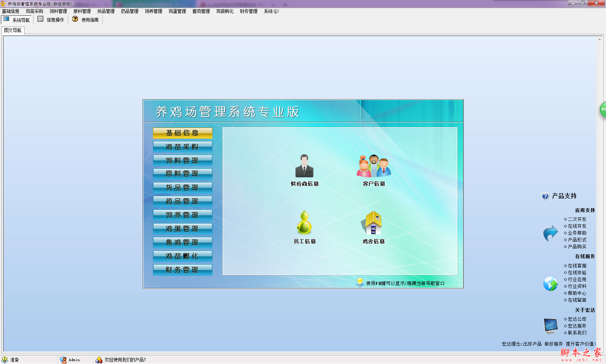Select the 鸡苗采购 navigation button

pos(183,147)
